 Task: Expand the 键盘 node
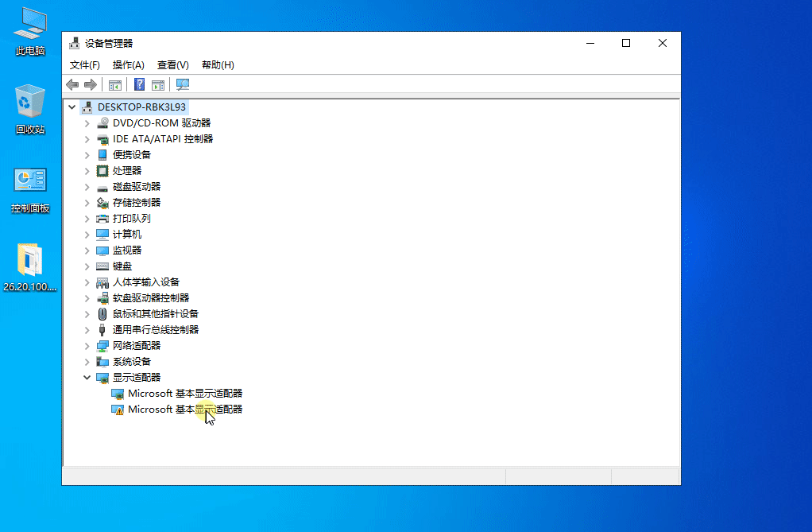87,266
